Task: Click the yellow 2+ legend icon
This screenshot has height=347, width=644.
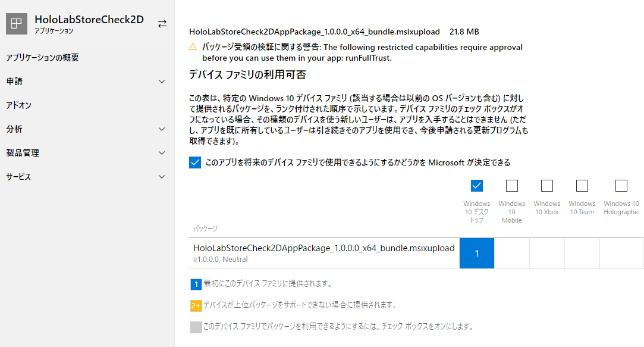Action: click(x=196, y=305)
